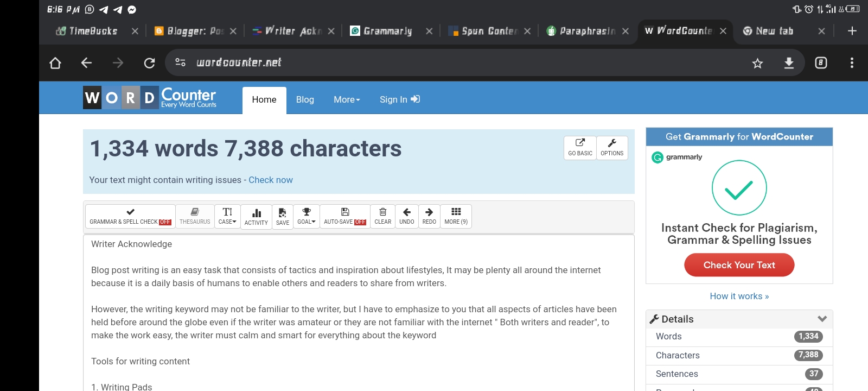Switch to the Writer Ackn browser tab
The height and width of the screenshot is (391, 868).
(288, 31)
